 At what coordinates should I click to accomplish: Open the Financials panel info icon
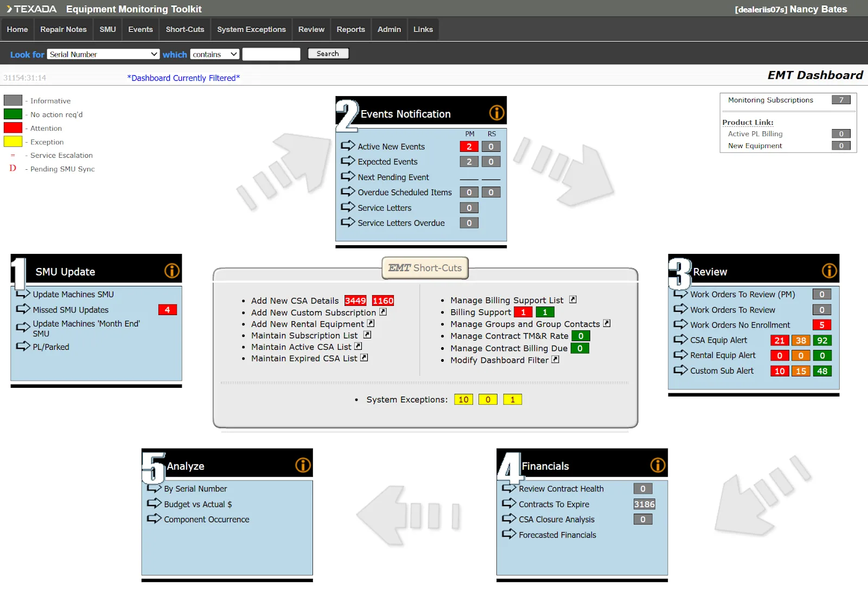pos(658,465)
